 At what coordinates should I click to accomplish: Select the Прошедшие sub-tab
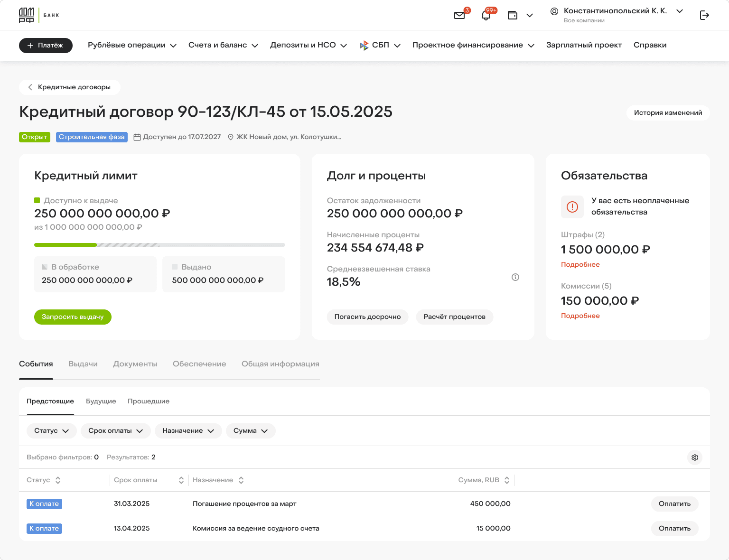pyautogui.click(x=149, y=401)
